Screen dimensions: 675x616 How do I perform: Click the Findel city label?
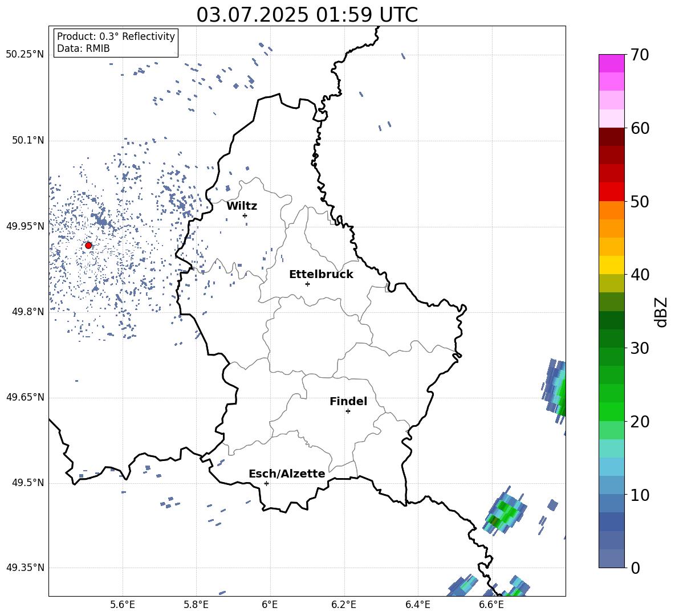coord(348,401)
